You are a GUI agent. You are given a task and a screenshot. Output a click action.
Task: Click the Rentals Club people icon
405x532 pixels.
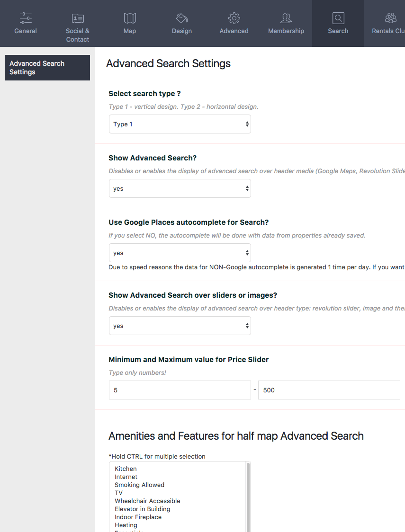(390, 18)
